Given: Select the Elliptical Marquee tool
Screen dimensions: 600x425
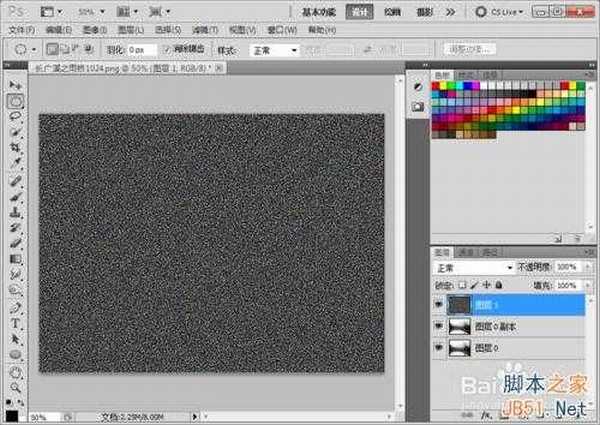Looking at the screenshot, I should tap(17, 102).
